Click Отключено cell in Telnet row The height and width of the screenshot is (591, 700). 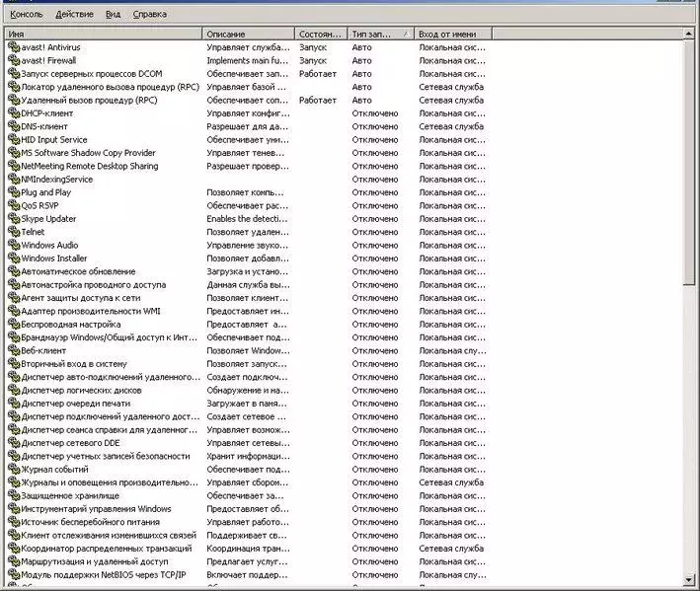coord(374,232)
